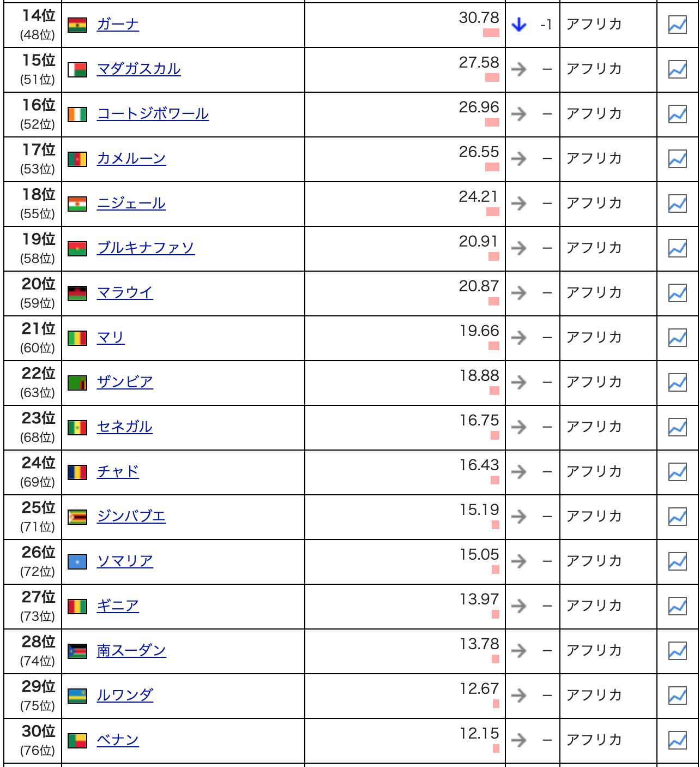Open the trend chart icon for Mali

677,338
